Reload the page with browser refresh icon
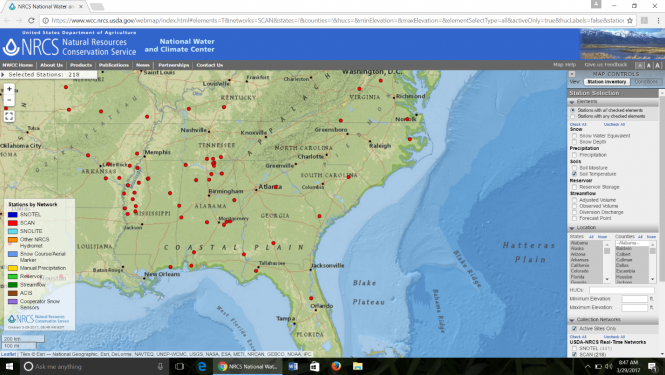The image size is (665, 375). pyautogui.click(x=31, y=20)
